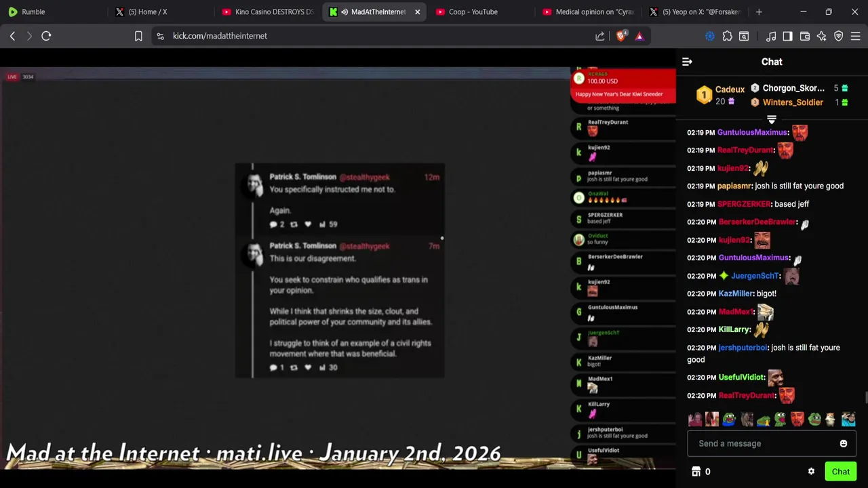Open the extensions puzzle icon
868x488 pixels.
[x=727, y=36]
